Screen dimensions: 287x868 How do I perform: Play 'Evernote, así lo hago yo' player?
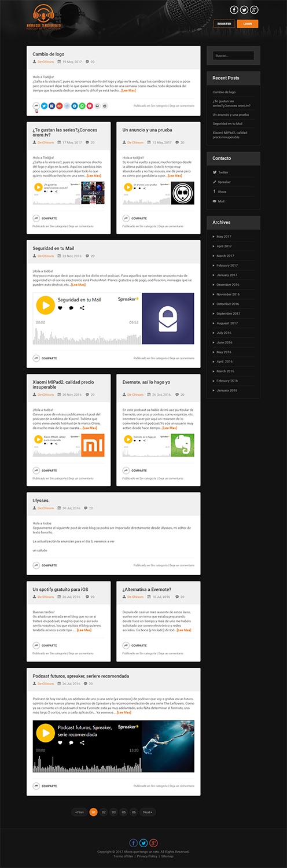tap(128, 439)
